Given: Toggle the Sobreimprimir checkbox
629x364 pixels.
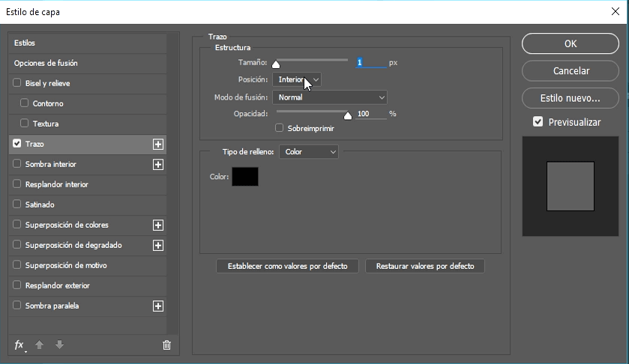Looking at the screenshot, I should pos(279,128).
